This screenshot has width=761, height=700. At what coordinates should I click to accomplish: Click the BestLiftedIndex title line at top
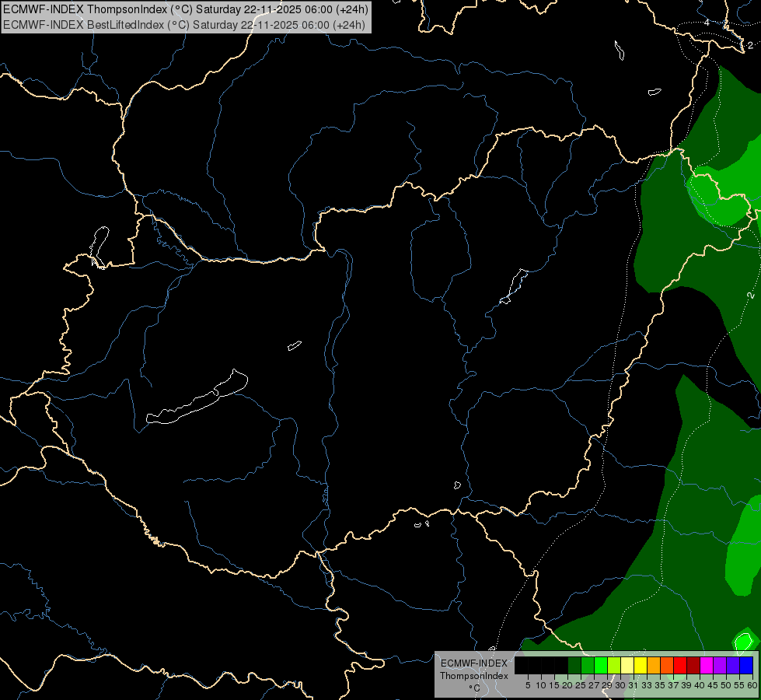pos(184,25)
